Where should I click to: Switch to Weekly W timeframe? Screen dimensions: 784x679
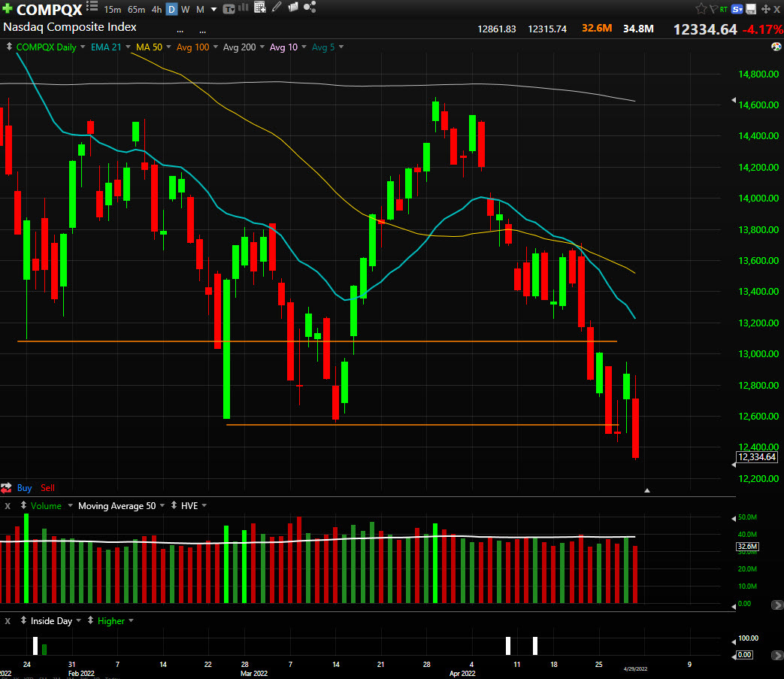[x=186, y=10]
